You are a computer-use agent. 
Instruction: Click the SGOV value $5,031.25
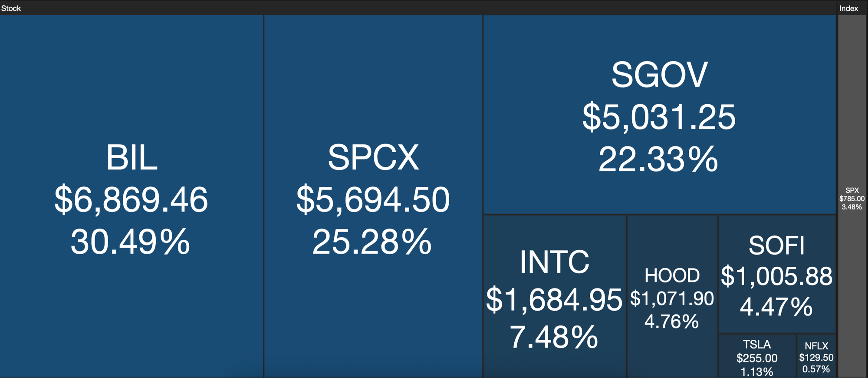tap(659, 117)
